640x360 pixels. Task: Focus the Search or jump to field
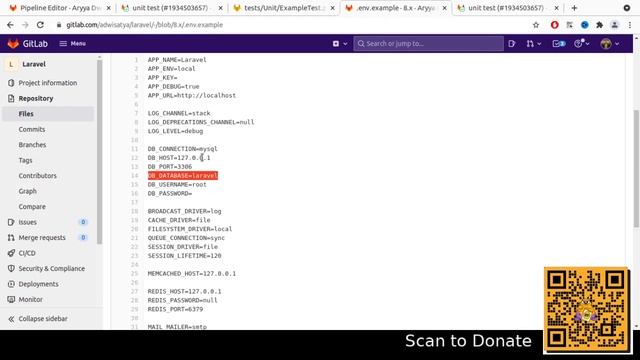pos(429,43)
